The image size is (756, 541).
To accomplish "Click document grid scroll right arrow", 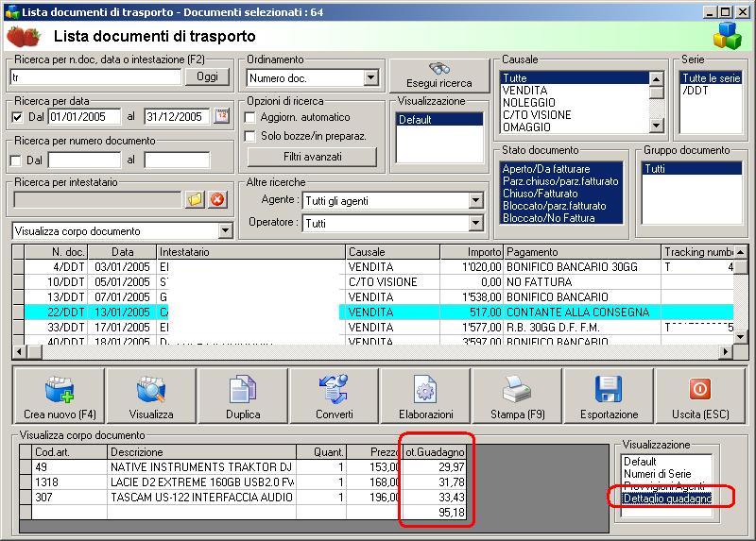I will point(726,352).
